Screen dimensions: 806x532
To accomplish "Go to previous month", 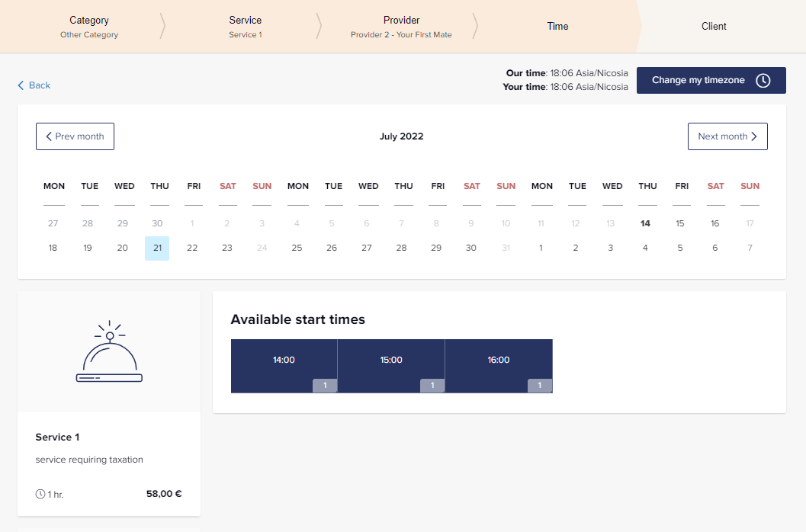I will (75, 136).
